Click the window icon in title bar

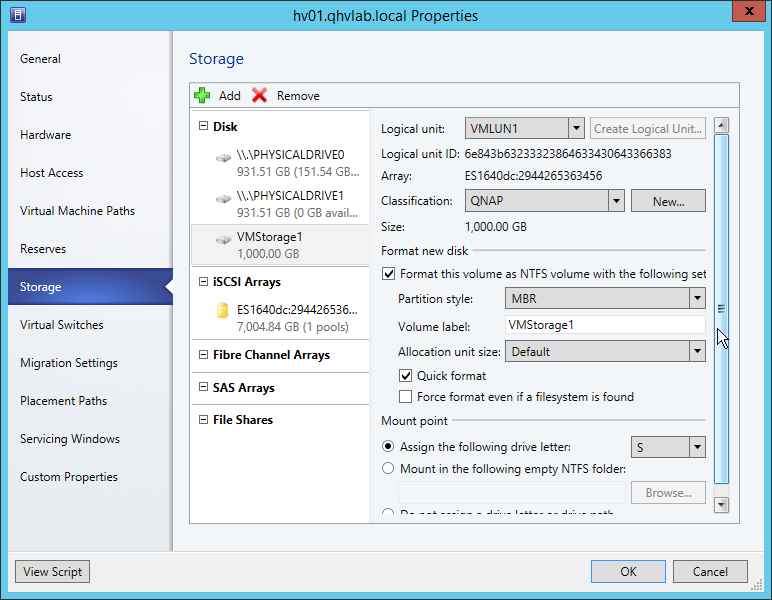tap(18, 15)
